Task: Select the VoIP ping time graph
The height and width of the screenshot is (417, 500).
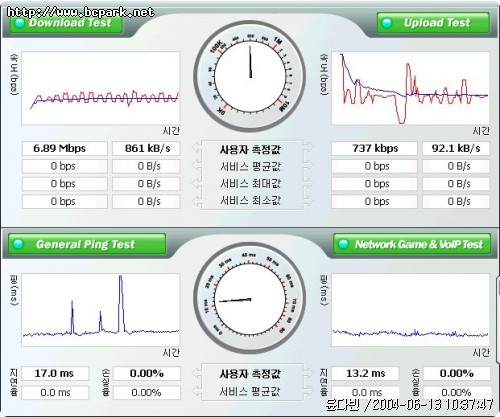Action: [410, 310]
